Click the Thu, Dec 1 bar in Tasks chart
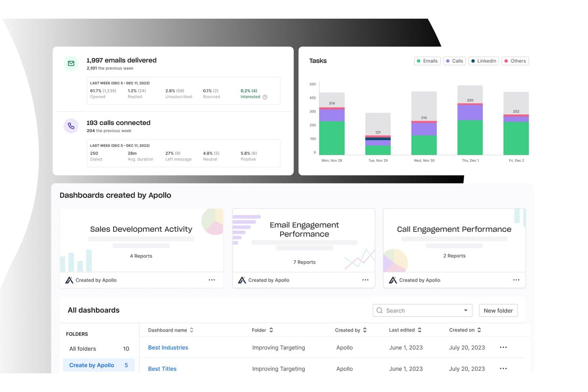This screenshot has width=588, height=392. pos(470,120)
